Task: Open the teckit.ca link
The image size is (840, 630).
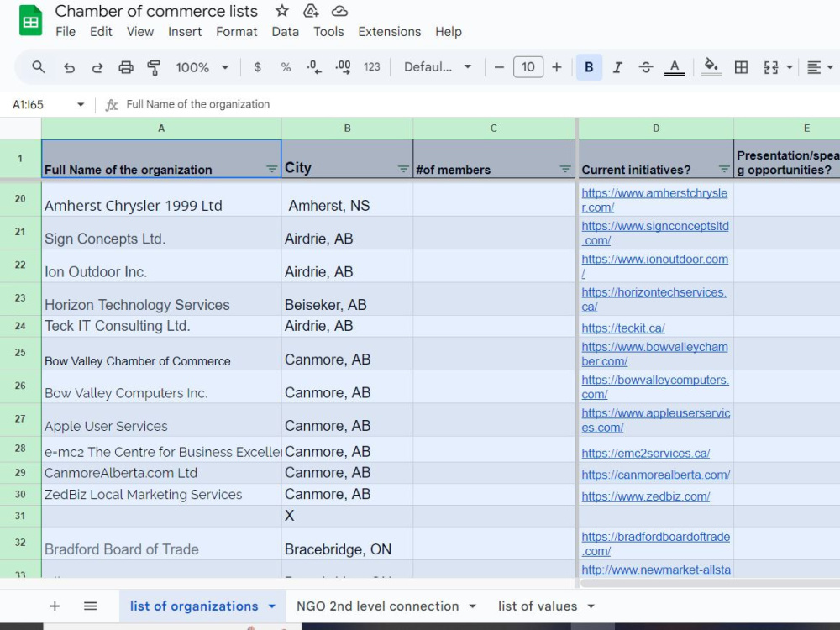Action: point(623,328)
